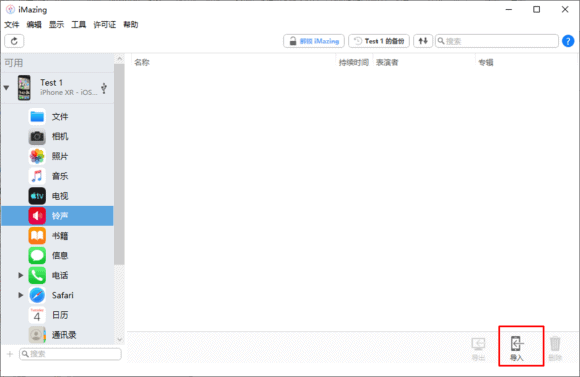Screen dimensions: 580x377
Task: Expand the Safari tree node
Action: click(x=21, y=295)
